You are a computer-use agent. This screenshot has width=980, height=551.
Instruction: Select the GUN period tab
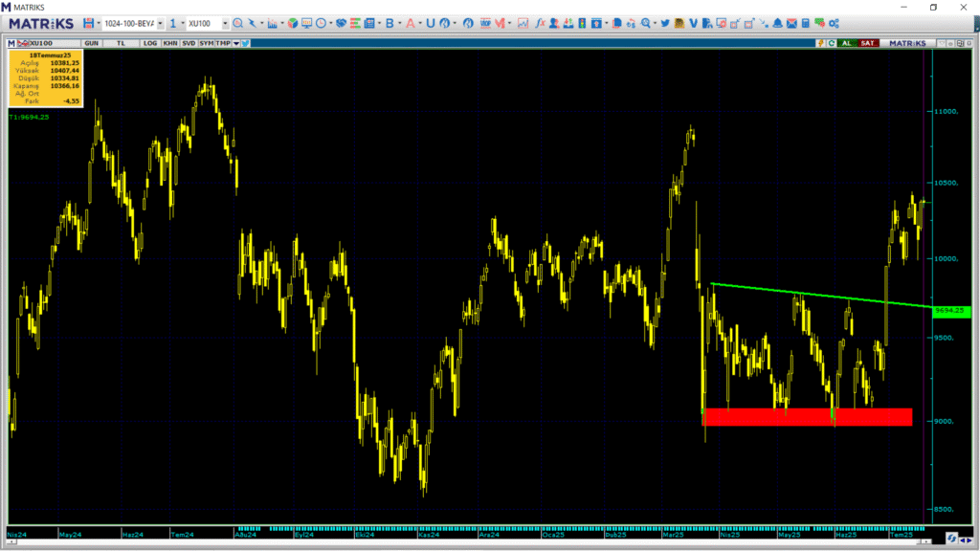(x=92, y=43)
